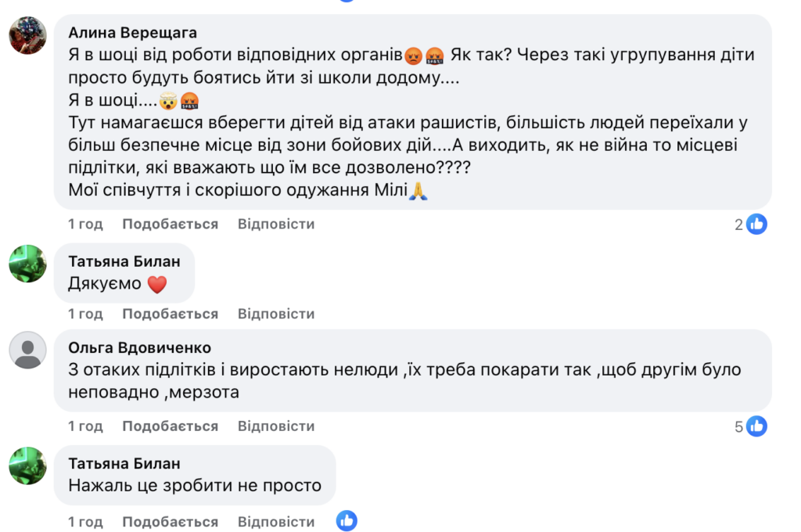
Task: Click 'Відповісти' under 'Нажаль це зробити не просто'
Action: pyautogui.click(x=276, y=522)
